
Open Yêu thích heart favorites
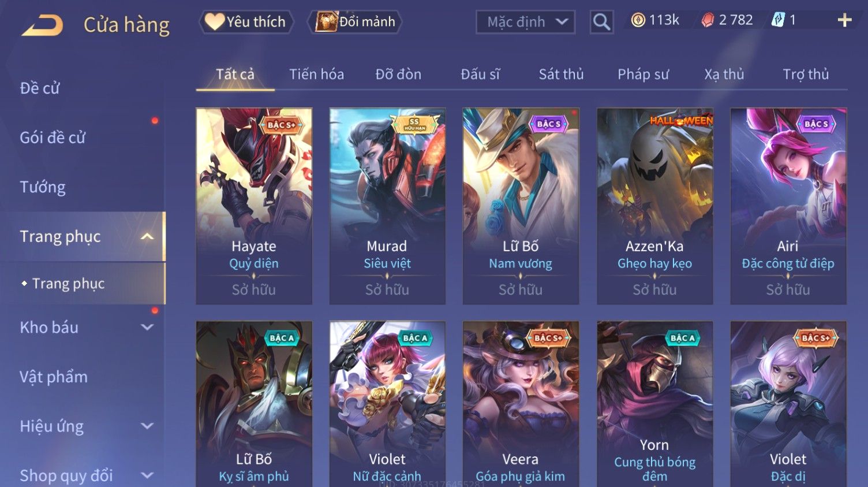pyautogui.click(x=246, y=22)
